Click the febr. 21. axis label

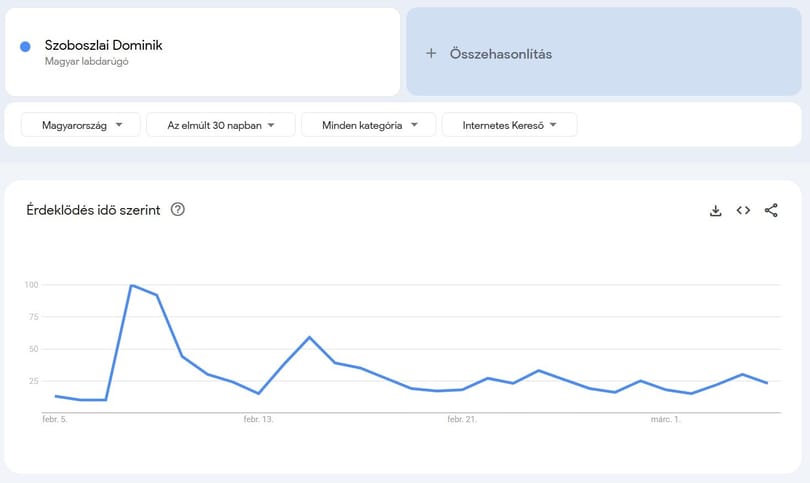(x=462, y=419)
